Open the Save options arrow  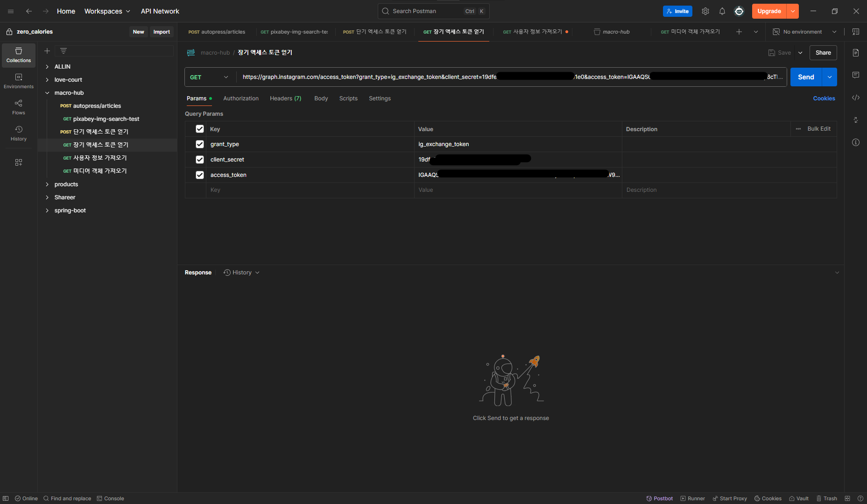(x=800, y=53)
